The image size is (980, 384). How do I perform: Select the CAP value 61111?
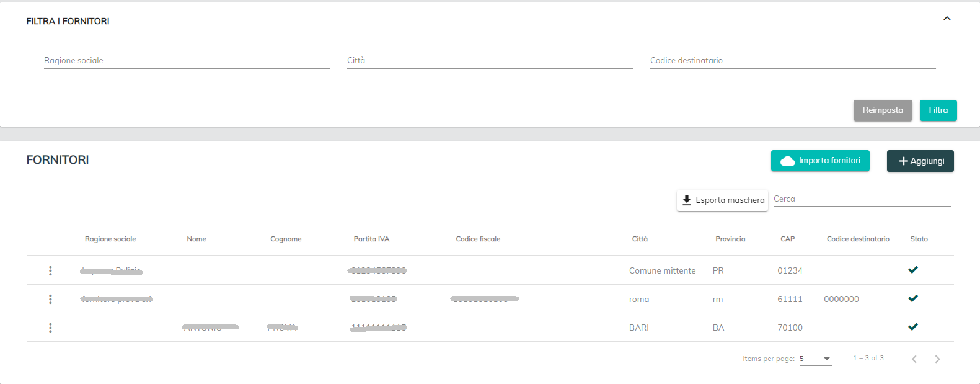pyautogui.click(x=790, y=299)
